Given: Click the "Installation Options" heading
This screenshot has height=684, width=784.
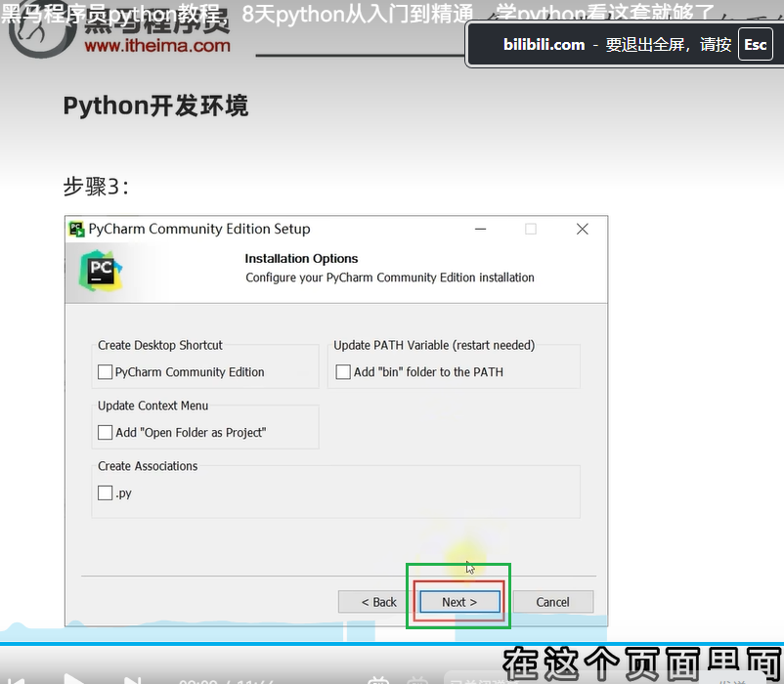Looking at the screenshot, I should click(x=301, y=258).
